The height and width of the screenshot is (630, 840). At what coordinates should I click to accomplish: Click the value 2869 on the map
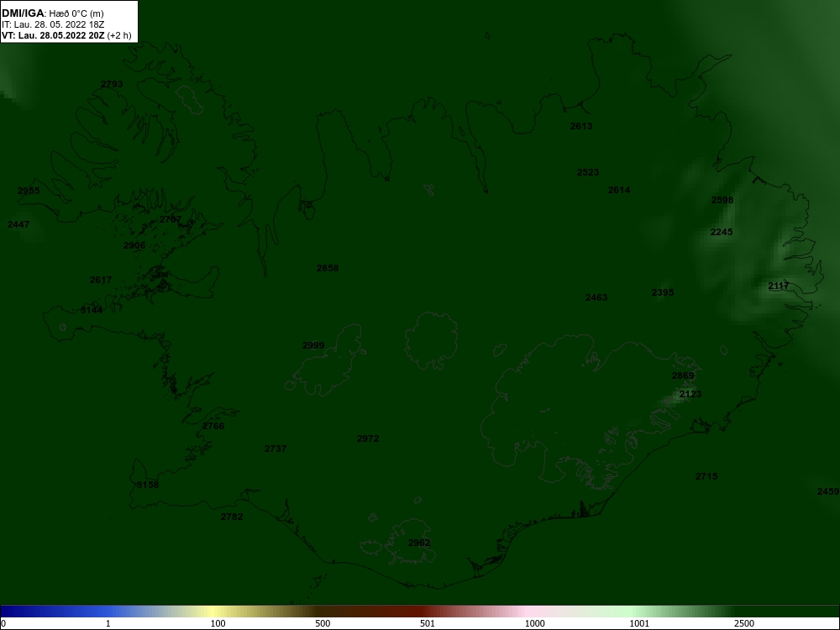(x=683, y=375)
